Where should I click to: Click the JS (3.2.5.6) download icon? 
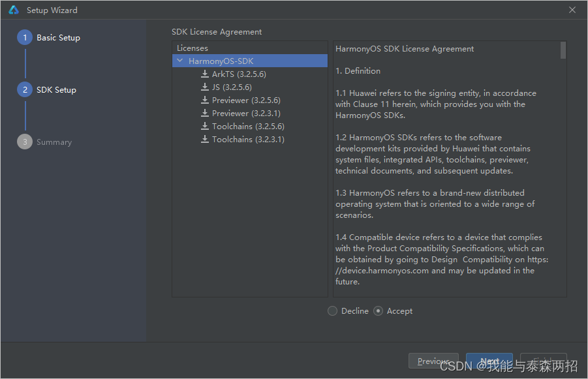coord(205,87)
